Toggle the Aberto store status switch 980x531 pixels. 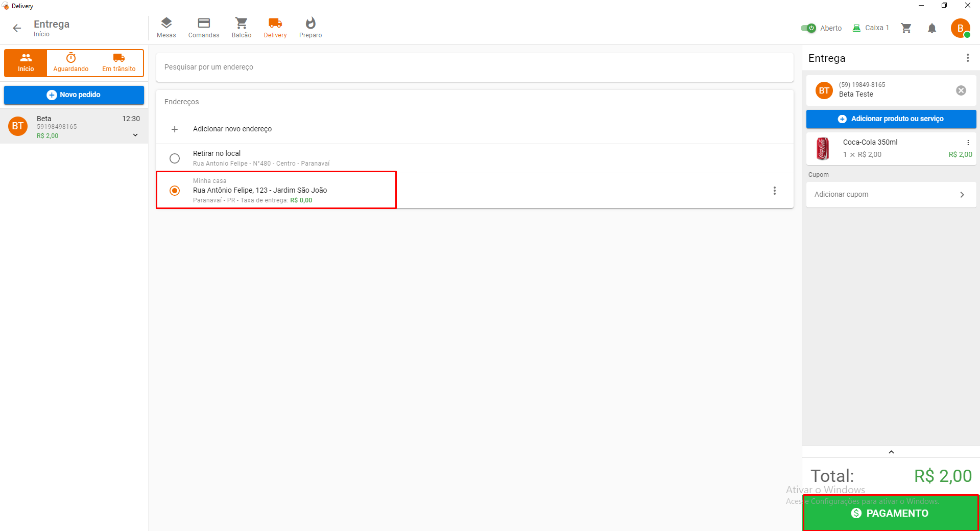pyautogui.click(x=808, y=28)
